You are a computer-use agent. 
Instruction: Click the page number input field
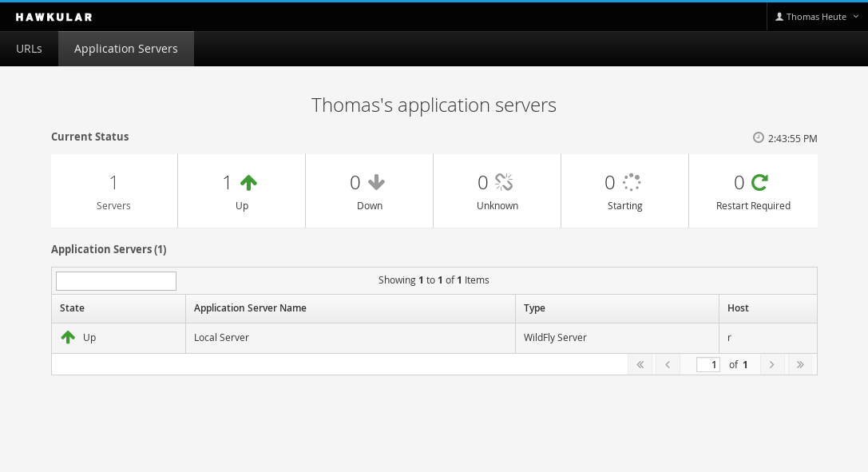coord(708,365)
